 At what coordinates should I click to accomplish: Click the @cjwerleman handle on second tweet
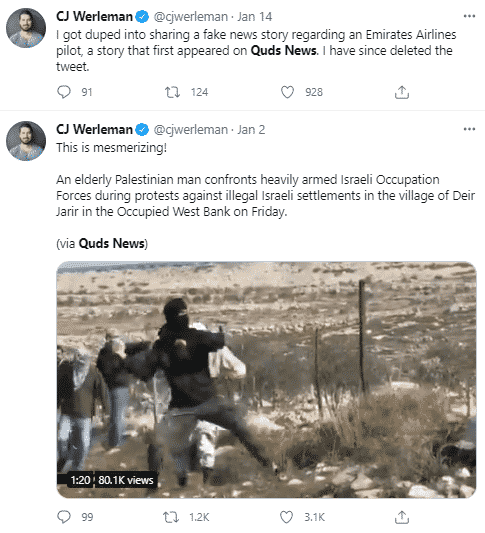(191, 130)
